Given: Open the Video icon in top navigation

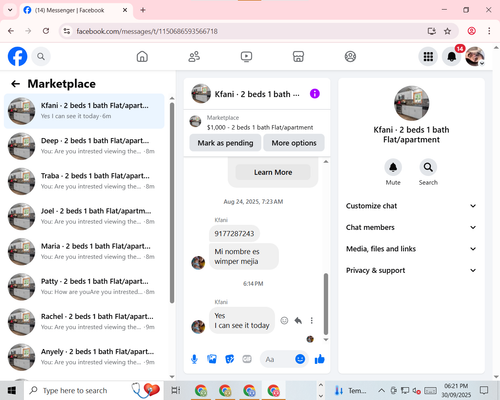Looking at the screenshot, I should [x=246, y=56].
